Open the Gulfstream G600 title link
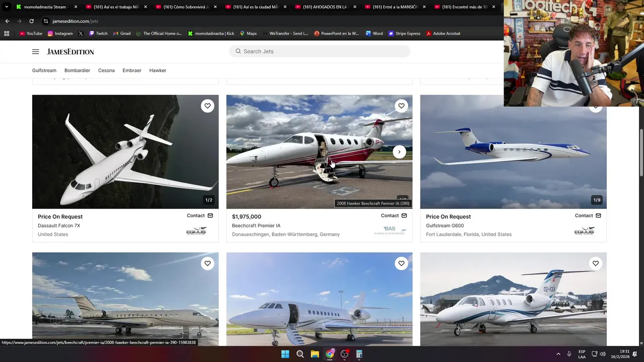 coord(445,226)
